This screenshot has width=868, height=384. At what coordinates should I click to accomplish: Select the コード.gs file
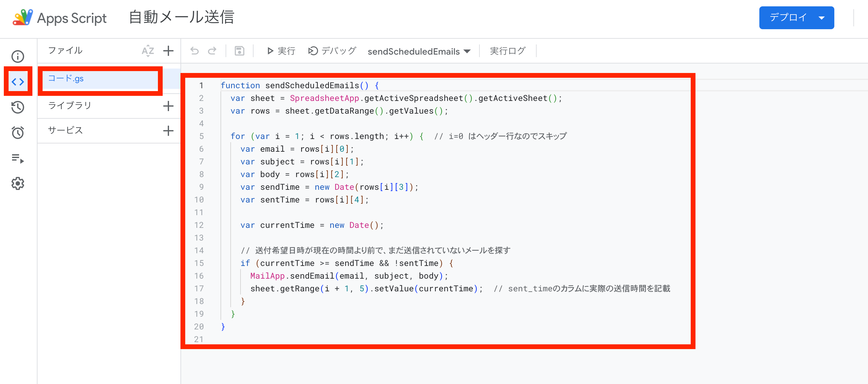click(x=100, y=79)
